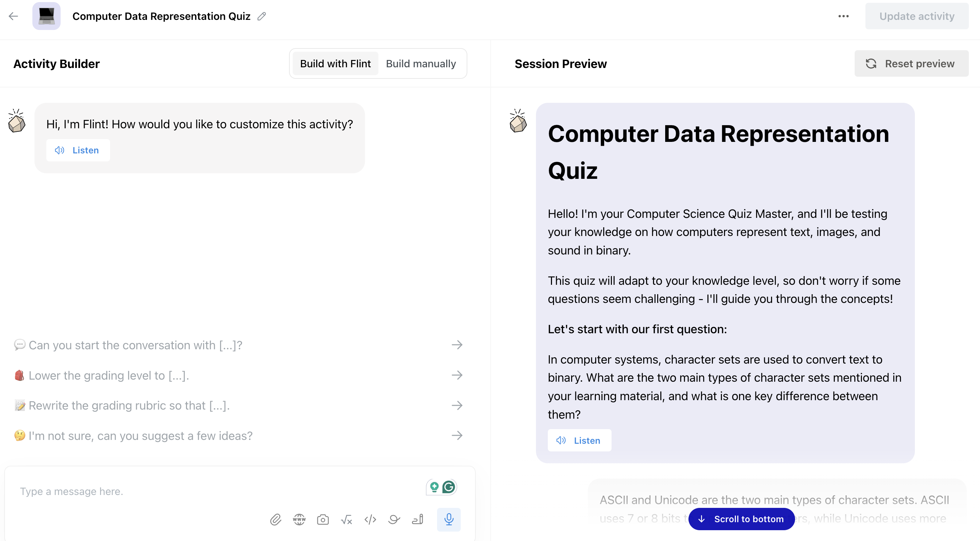Image resolution: width=980 pixels, height=541 pixels.
Task: Switch to the Build manually tab
Action: [421, 63]
